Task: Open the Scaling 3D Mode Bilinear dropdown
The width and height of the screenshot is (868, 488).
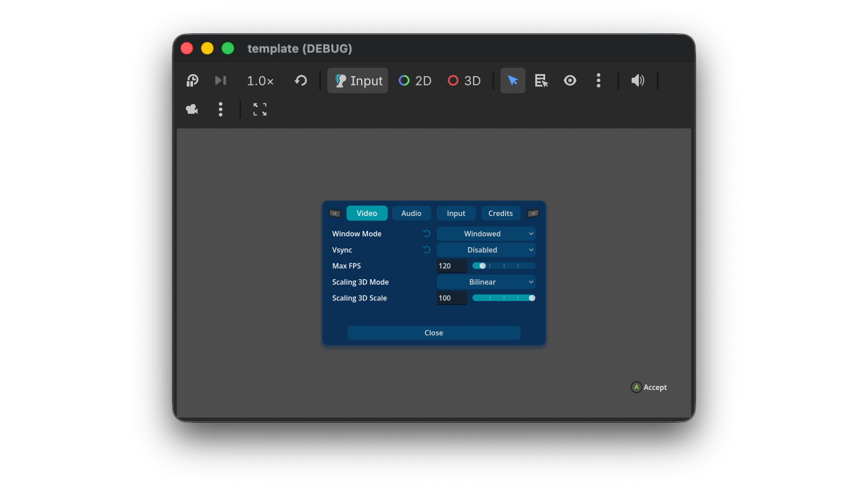Action: 486,282
